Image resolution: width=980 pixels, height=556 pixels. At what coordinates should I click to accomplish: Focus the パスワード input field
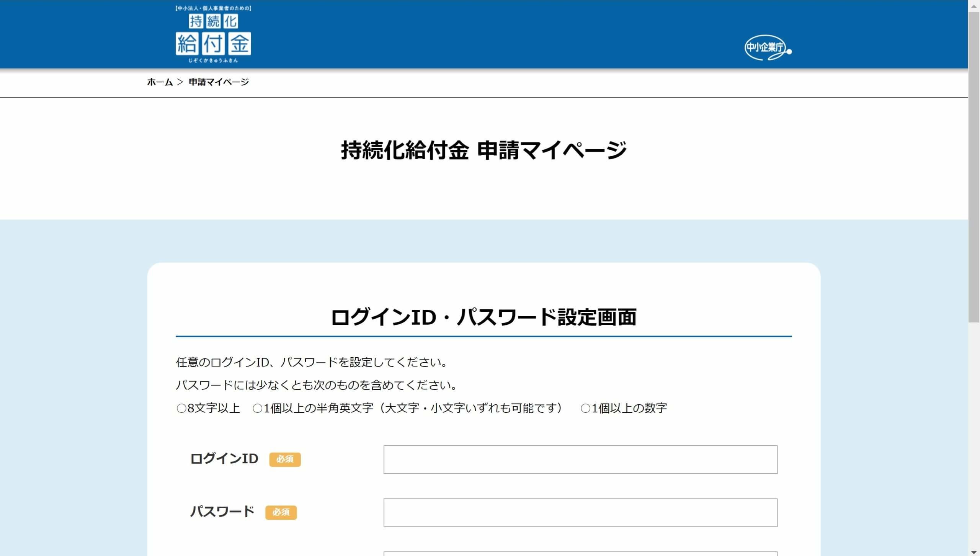580,513
